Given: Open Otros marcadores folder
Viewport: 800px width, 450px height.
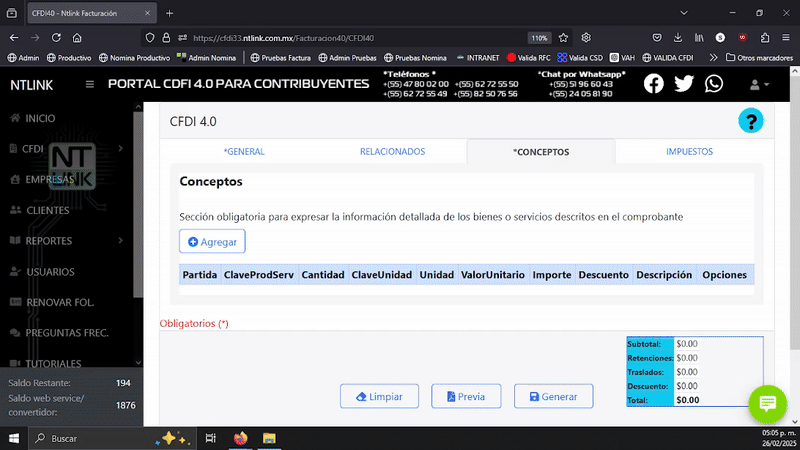Looking at the screenshot, I should [x=759, y=58].
